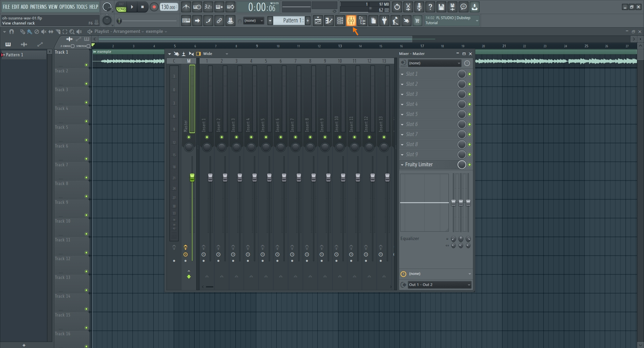Image resolution: width=644 pixels, height=348 pixels.
Task: Mute Track 5 with its green LED
Action: tap(86, 140)
